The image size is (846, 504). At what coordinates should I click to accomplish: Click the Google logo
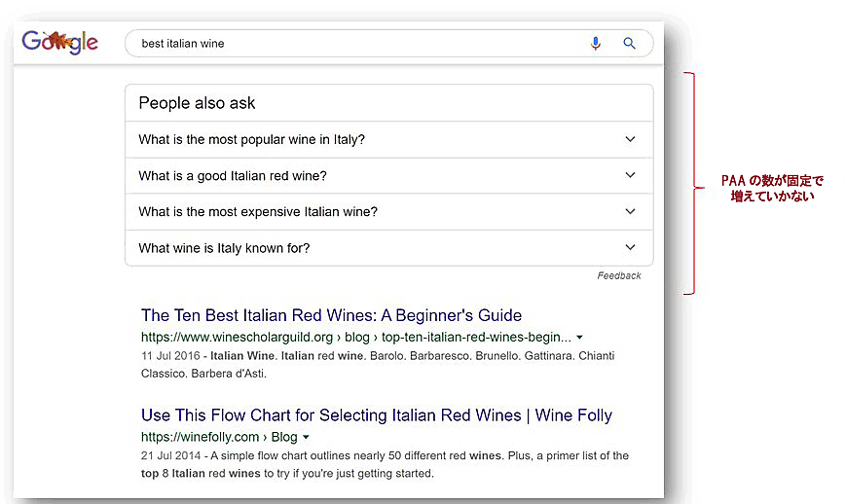pyautogui.click(x=60, y=42)
